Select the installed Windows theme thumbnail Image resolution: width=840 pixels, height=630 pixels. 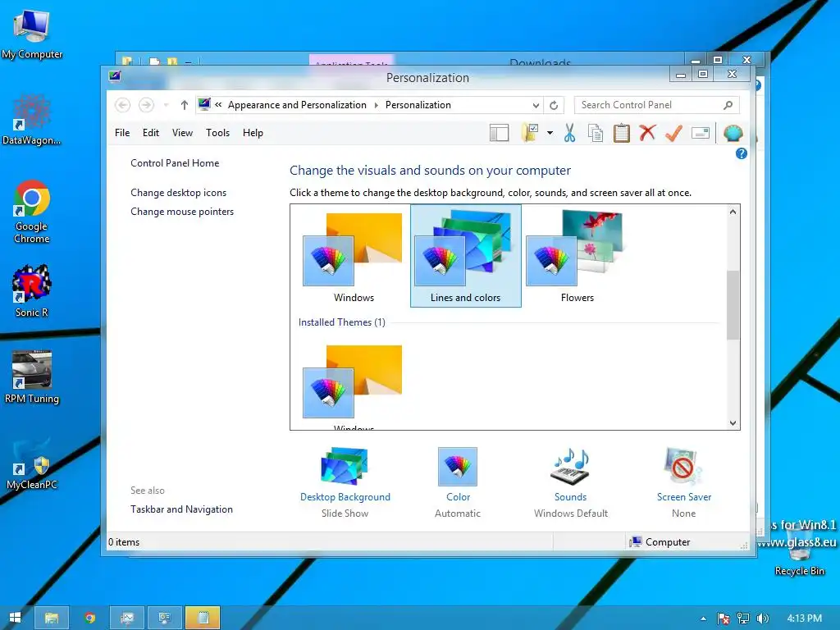click(353, 381)
